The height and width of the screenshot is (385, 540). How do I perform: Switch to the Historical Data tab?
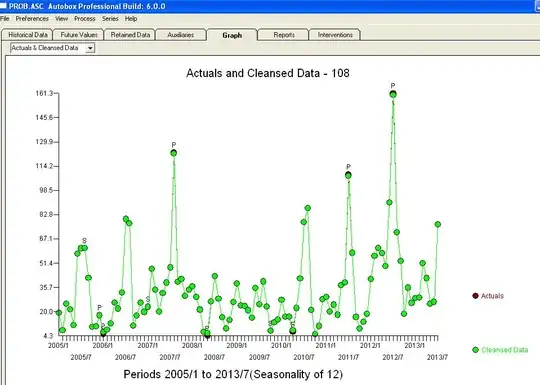point(28,35)
